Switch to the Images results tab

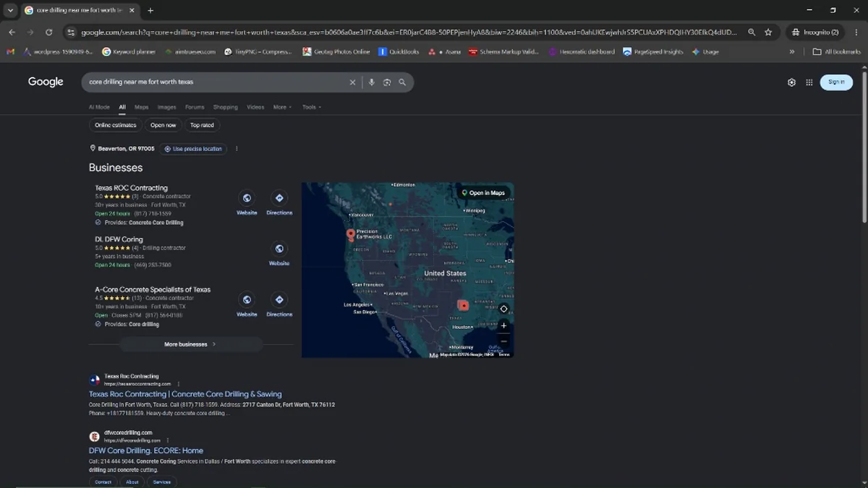(x=166, y=107)
